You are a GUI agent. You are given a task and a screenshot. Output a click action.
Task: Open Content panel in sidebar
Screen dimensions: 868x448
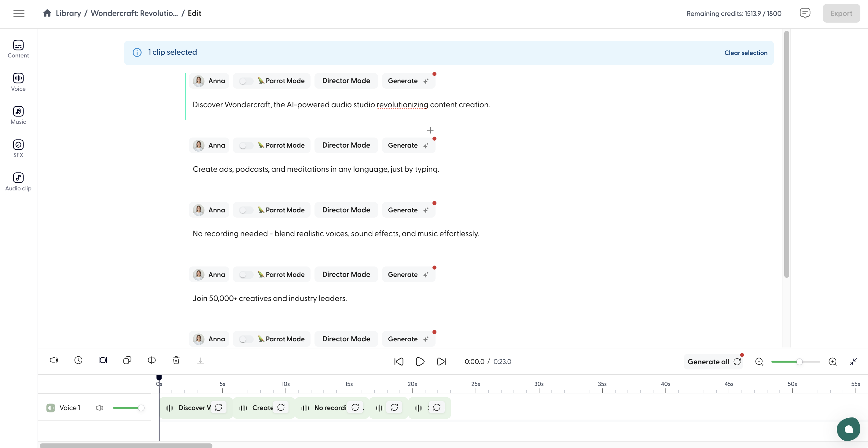pos(18,49)
